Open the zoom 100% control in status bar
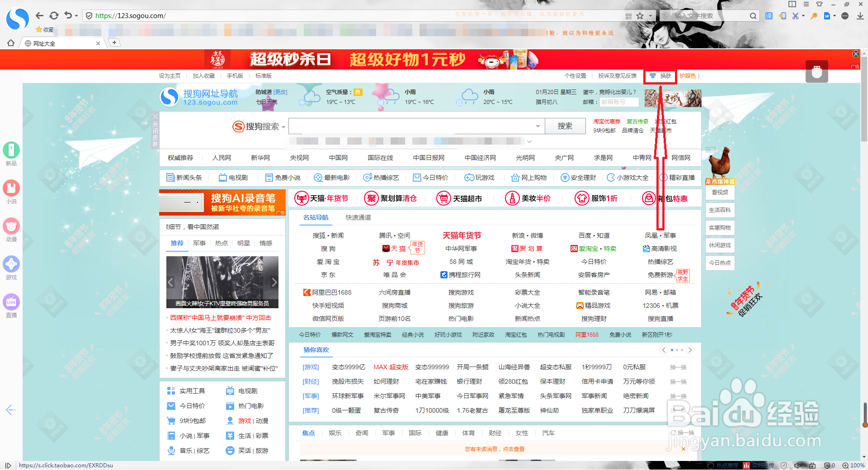The height and width of the screenshot is (470, 868). 854,465
